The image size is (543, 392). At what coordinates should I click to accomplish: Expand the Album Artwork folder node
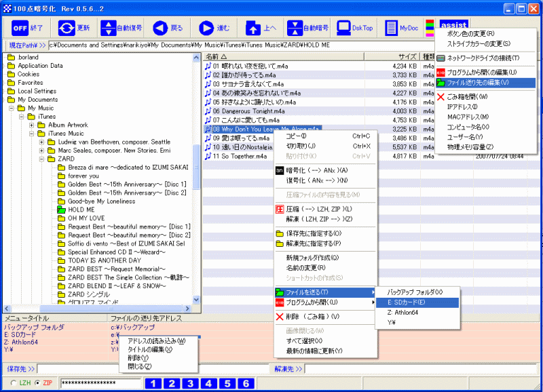pos(32,125)
